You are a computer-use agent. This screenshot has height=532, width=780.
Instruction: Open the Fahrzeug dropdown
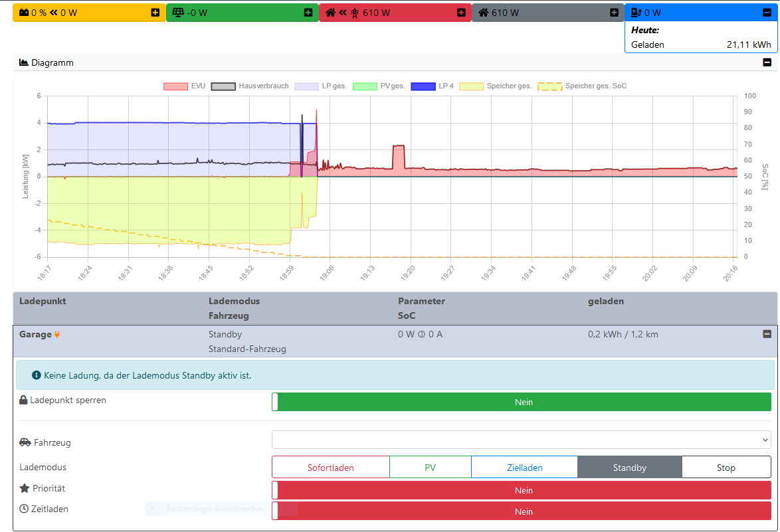point(522,440)
